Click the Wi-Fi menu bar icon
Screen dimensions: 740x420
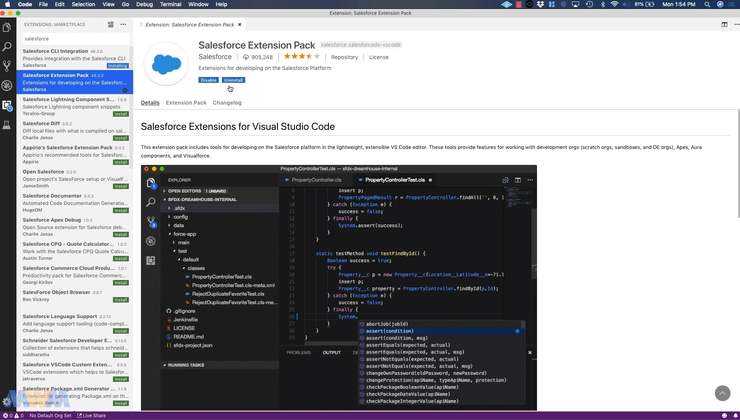point(614,4)
